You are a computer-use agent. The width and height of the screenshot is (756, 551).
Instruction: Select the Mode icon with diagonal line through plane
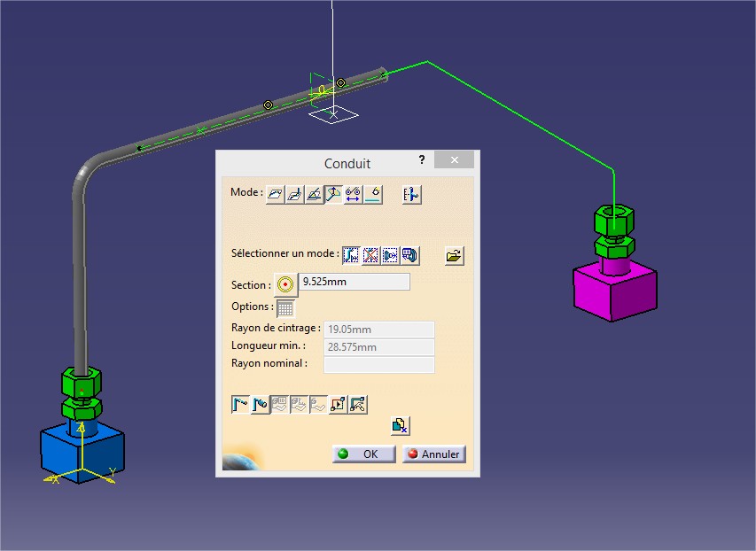(314, 195)
